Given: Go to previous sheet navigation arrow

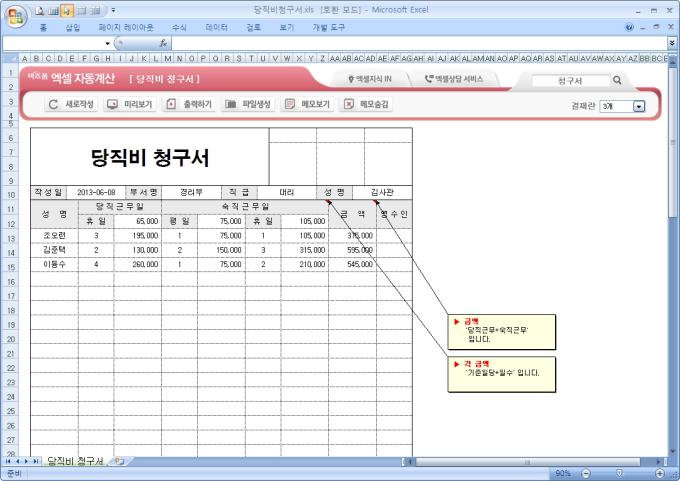Looking at the screenshot, I should [17, 461].
